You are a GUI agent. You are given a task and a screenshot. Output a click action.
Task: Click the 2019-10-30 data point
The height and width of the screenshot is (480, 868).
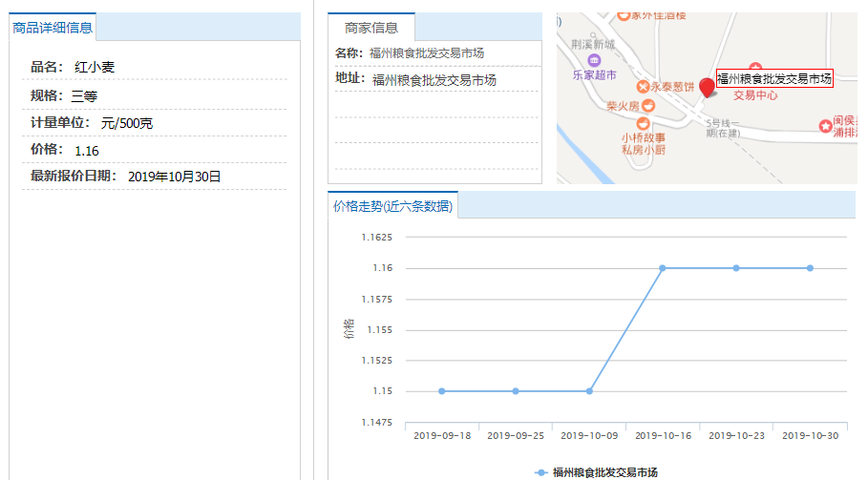pyautogui.click(x=810, y=268)
